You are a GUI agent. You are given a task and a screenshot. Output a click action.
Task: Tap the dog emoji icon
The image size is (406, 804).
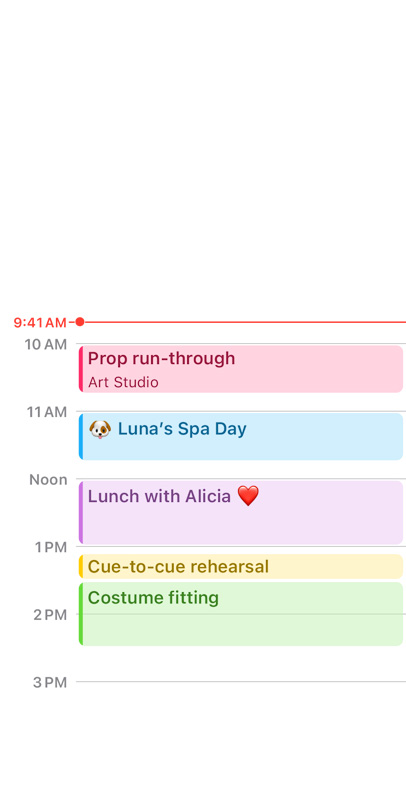(x=100, y=429)
